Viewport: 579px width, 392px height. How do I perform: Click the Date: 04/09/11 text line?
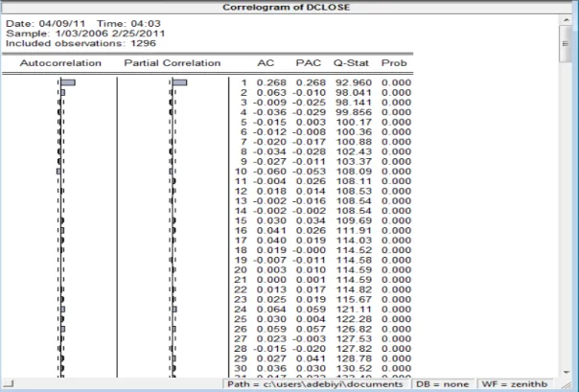coord(83,24)
